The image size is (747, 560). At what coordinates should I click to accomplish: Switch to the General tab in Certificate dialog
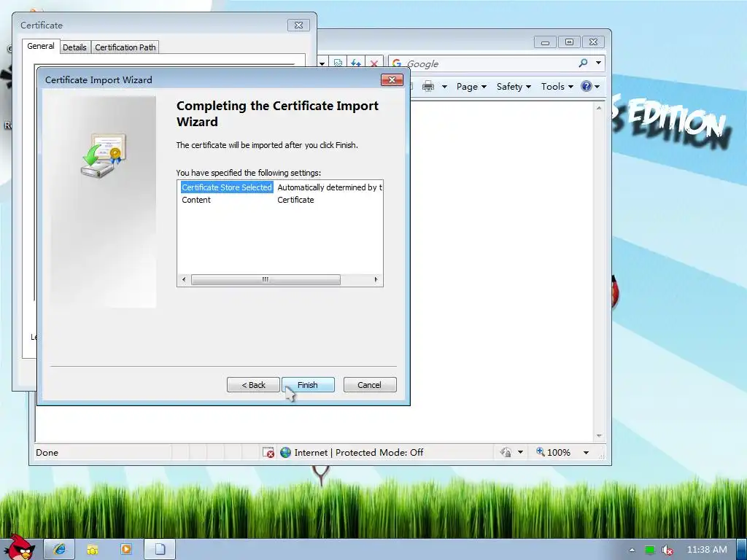pos(41,46)
